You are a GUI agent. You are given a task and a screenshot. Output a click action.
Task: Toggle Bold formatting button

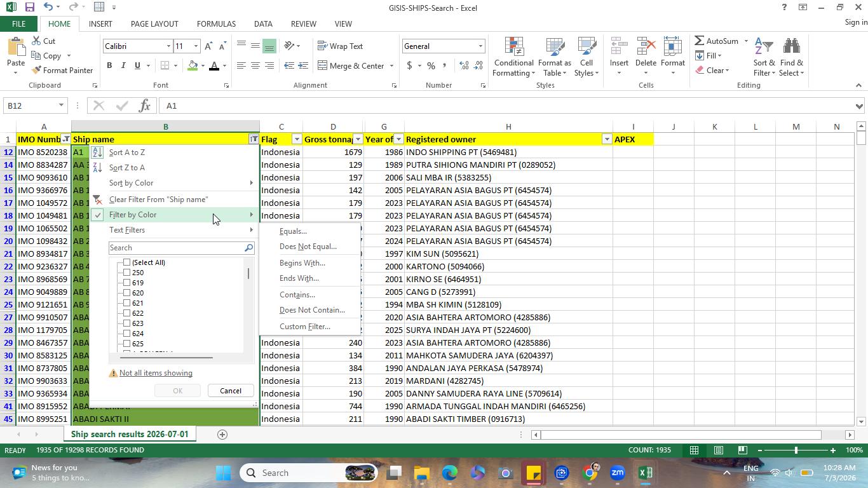tap(109, 65)
